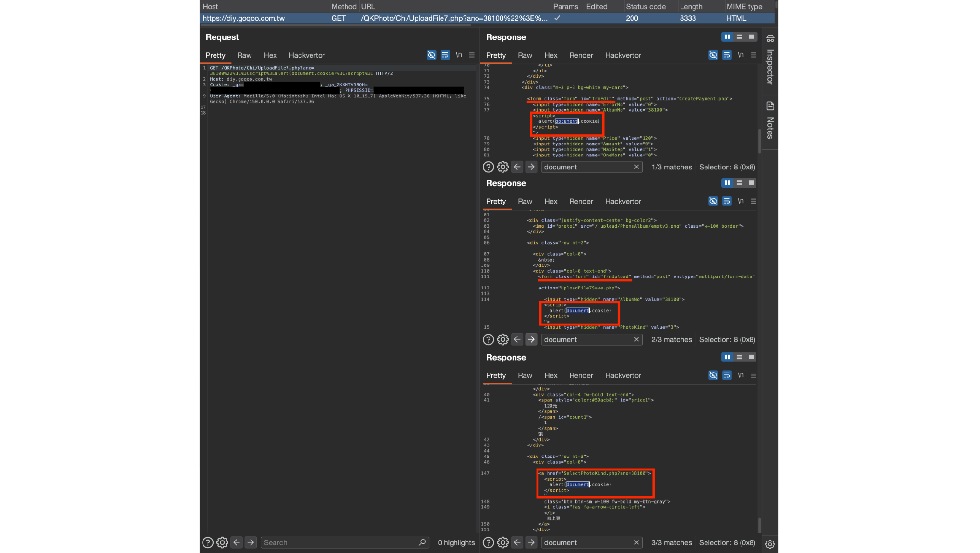Open side panel settings gear at bottom right
980x553 pixels.
coord(770,544)
